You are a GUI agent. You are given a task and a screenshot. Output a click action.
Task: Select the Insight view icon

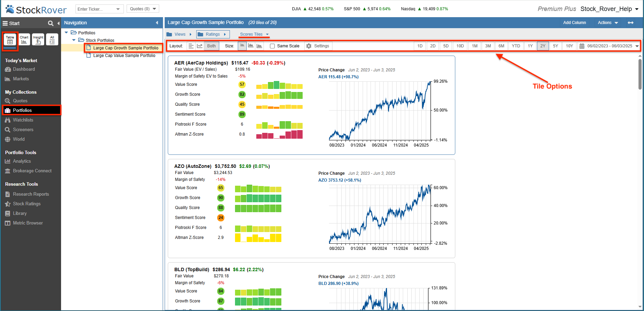point(38,40)
